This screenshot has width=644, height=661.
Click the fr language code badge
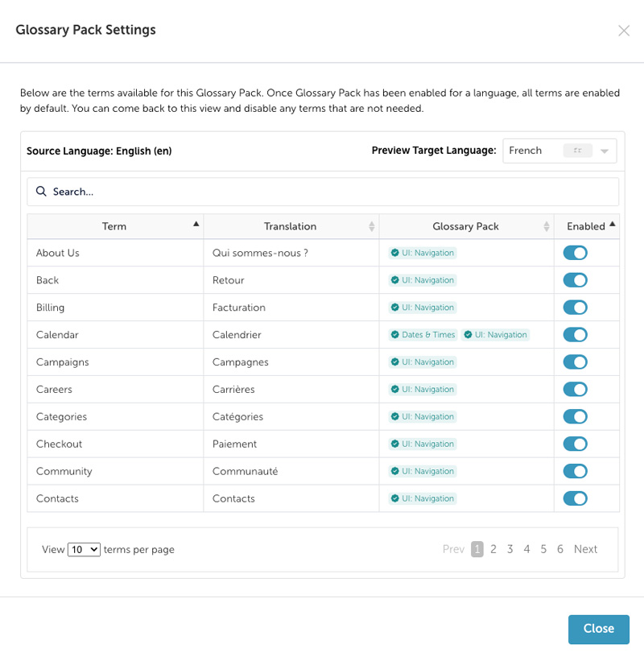577,151
